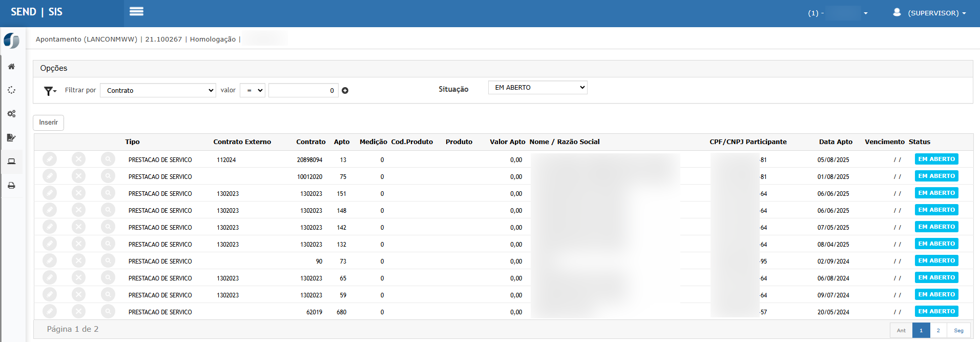Image resolution: width=980 pixels, height=342 pixels.
Task: Delete the row with contract 10012020
Action: pos(78,176)
